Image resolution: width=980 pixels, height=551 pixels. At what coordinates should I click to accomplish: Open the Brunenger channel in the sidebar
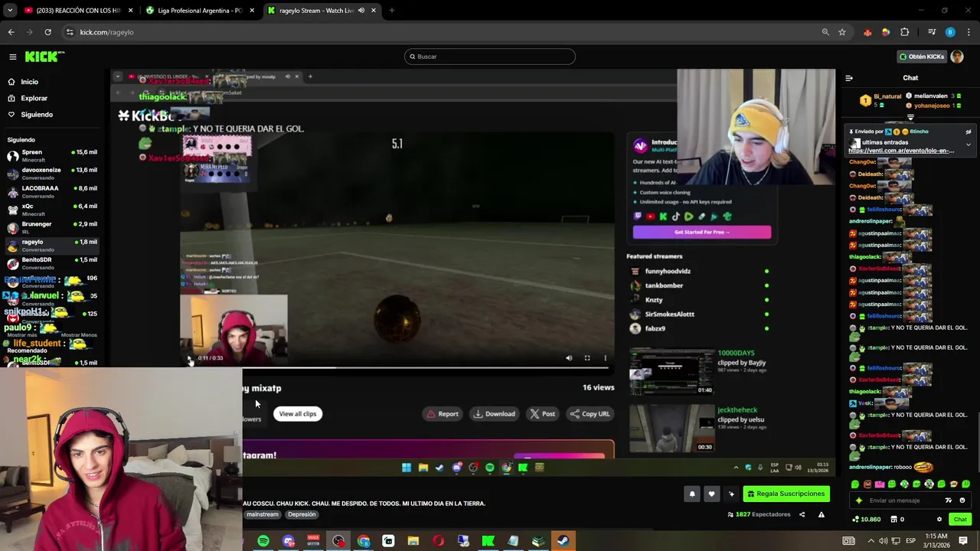pyautogui.click(x=51, y=227)
